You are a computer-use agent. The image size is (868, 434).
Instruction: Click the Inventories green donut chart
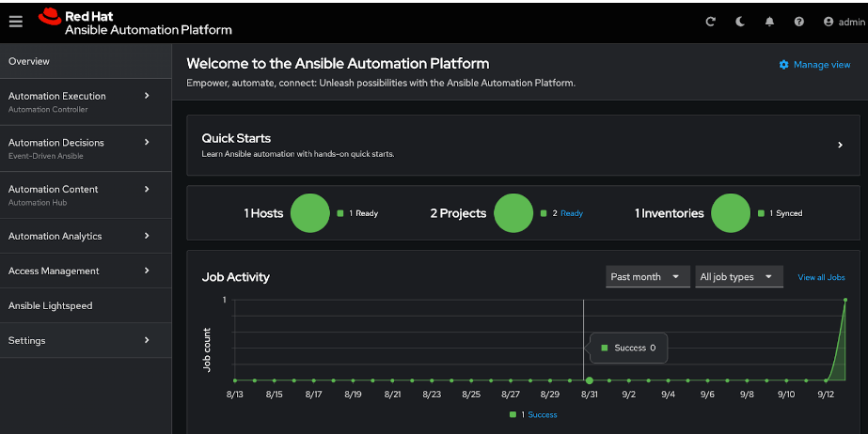tap(731, 213)
